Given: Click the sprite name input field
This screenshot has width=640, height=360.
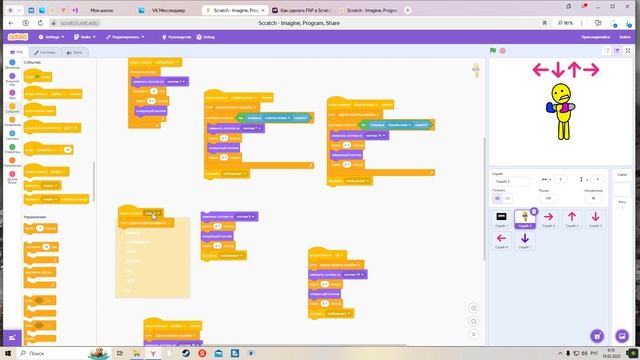Looking at the screenshot, I should (511, 181).
